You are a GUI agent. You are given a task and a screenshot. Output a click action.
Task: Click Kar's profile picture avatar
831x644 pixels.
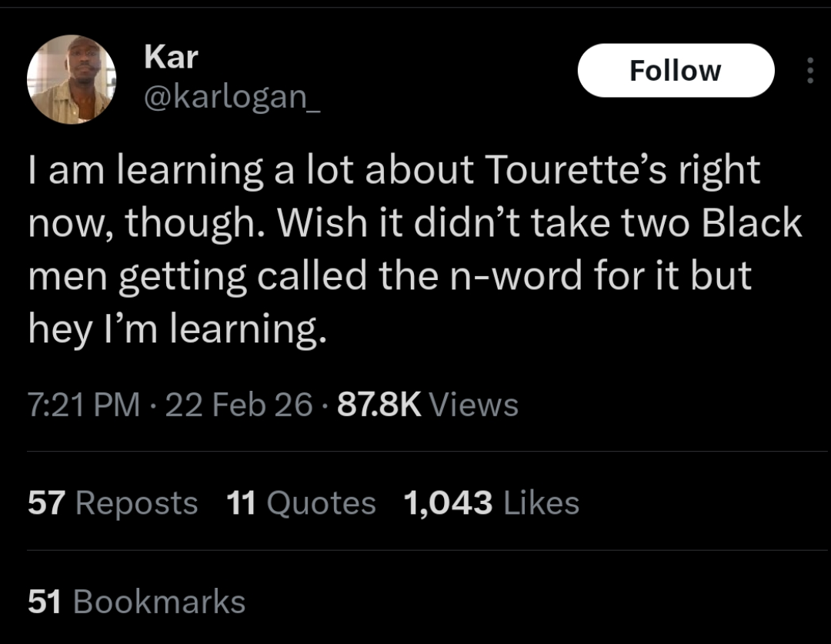tap(72, 79)
